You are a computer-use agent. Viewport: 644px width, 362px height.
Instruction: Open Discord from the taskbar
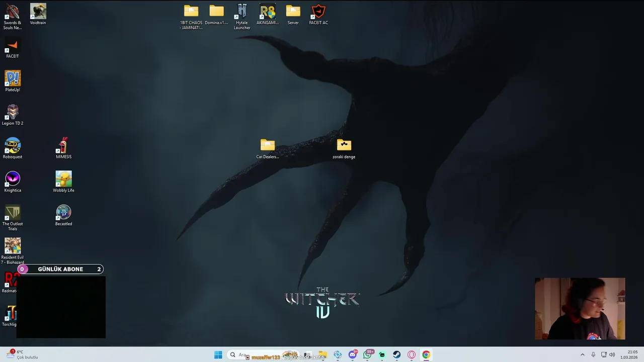point(353,355)
